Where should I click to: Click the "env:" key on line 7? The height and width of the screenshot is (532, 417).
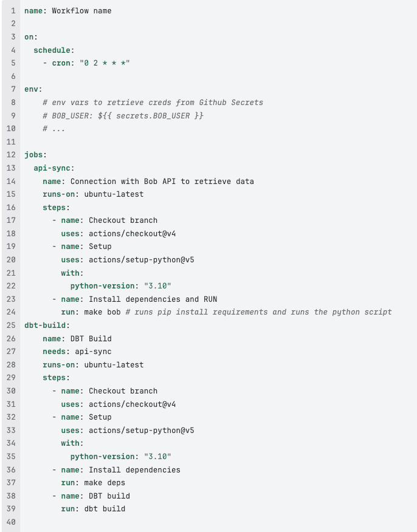coord(33,89)
